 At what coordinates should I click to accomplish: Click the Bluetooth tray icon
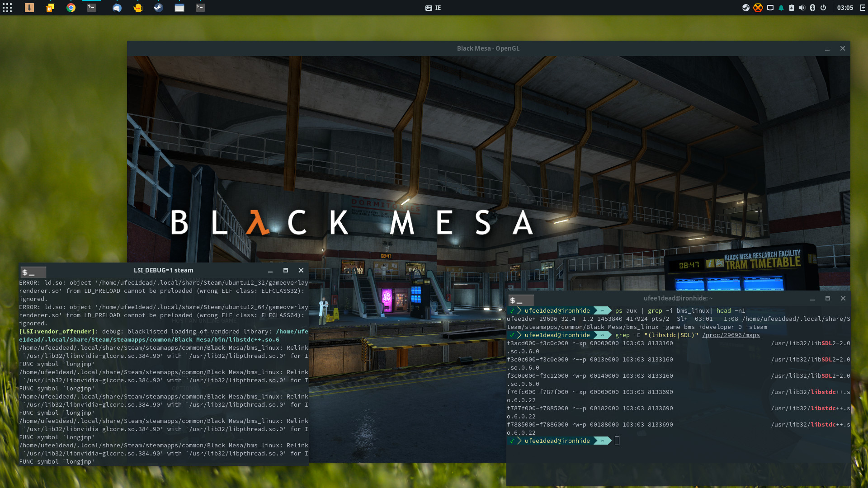pos(812,8)
